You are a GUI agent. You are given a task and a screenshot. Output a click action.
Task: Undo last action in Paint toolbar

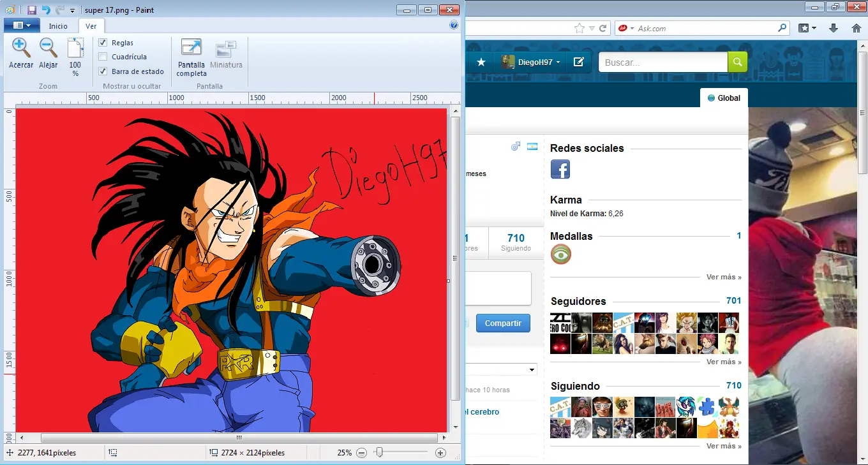(46, 10)
